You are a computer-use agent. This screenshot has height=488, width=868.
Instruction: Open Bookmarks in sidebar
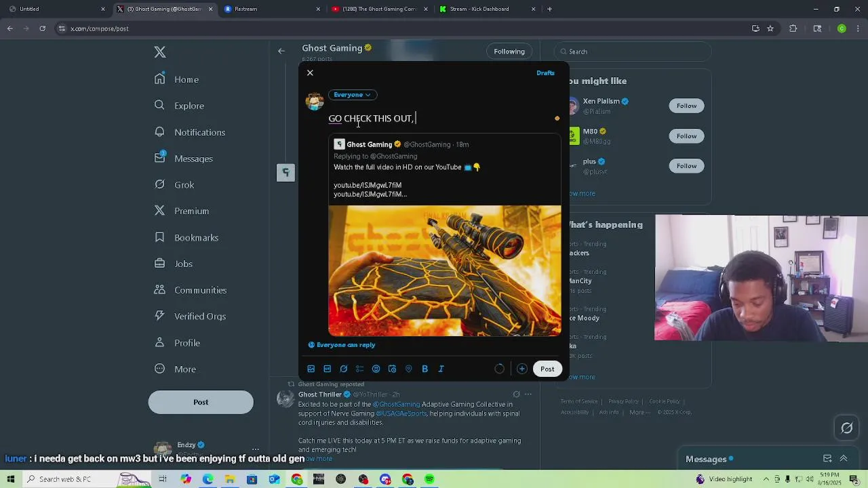(x=186, y=237)
